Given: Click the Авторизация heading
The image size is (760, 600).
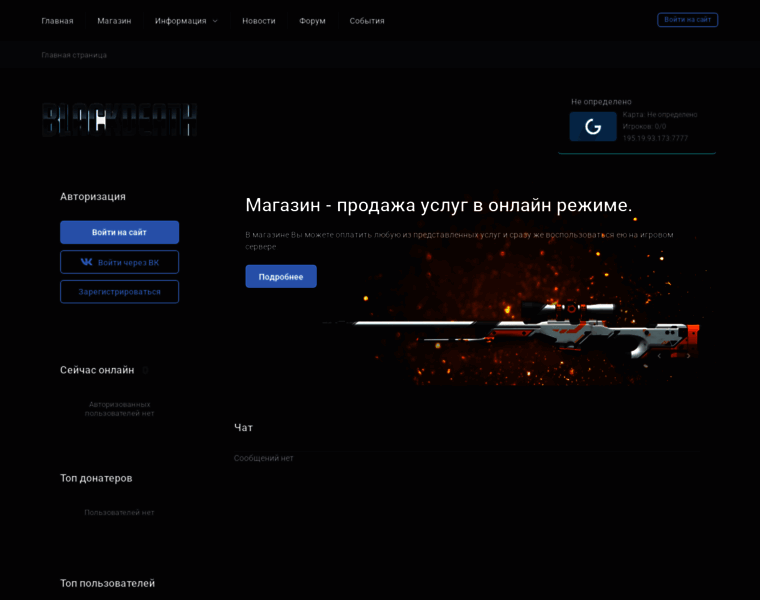Looking at the screenshot, I should tap(93, 197).
